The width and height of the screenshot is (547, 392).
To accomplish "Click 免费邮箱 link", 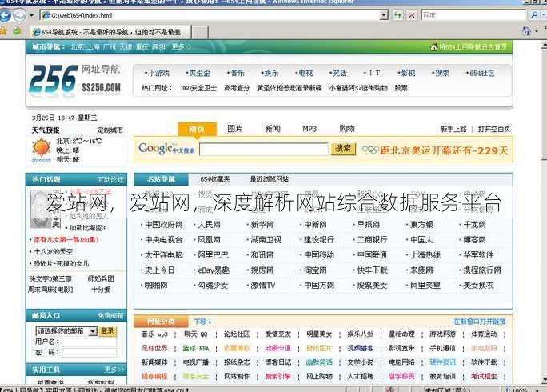I will (110, 315).
